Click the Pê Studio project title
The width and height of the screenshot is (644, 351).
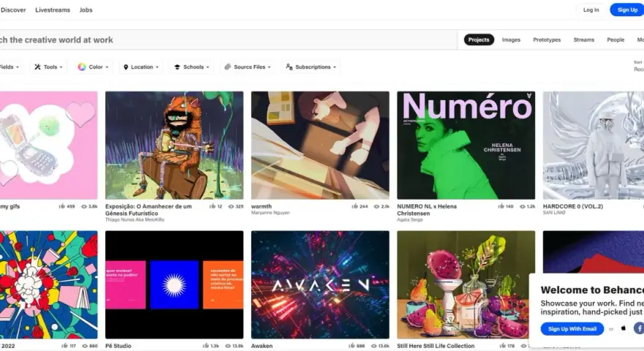point(119,346)
